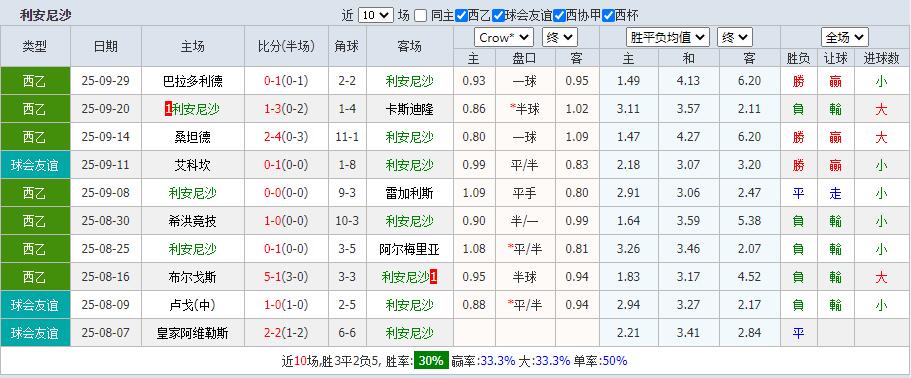Click the 进球数 column header
911x378 pixels.
click(881, 58)
